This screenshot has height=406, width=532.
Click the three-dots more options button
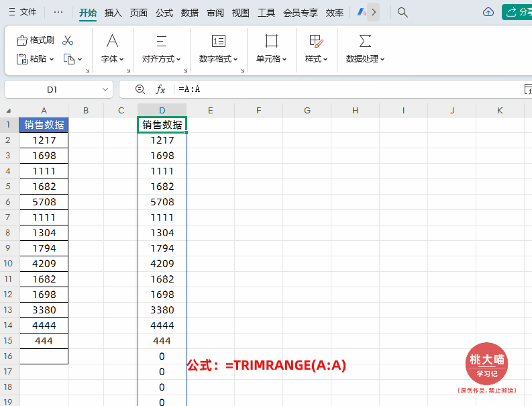[x=58, y=12]
